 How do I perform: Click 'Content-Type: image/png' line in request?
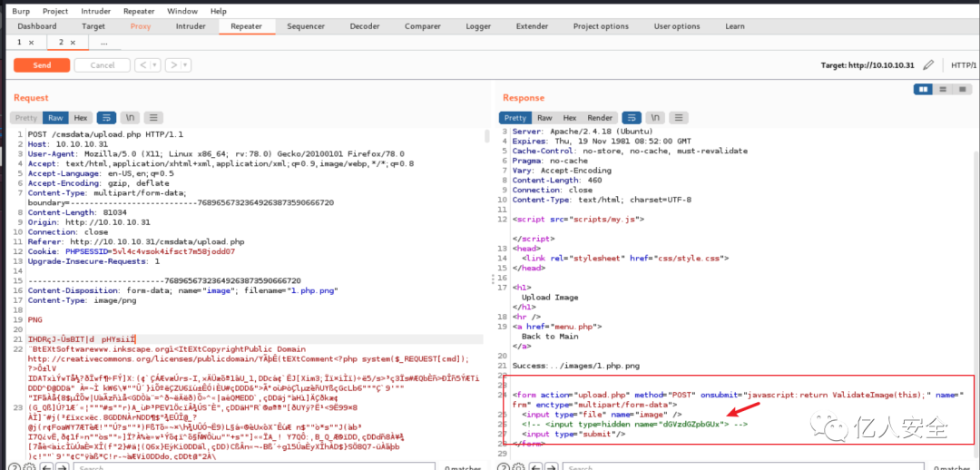82,300
